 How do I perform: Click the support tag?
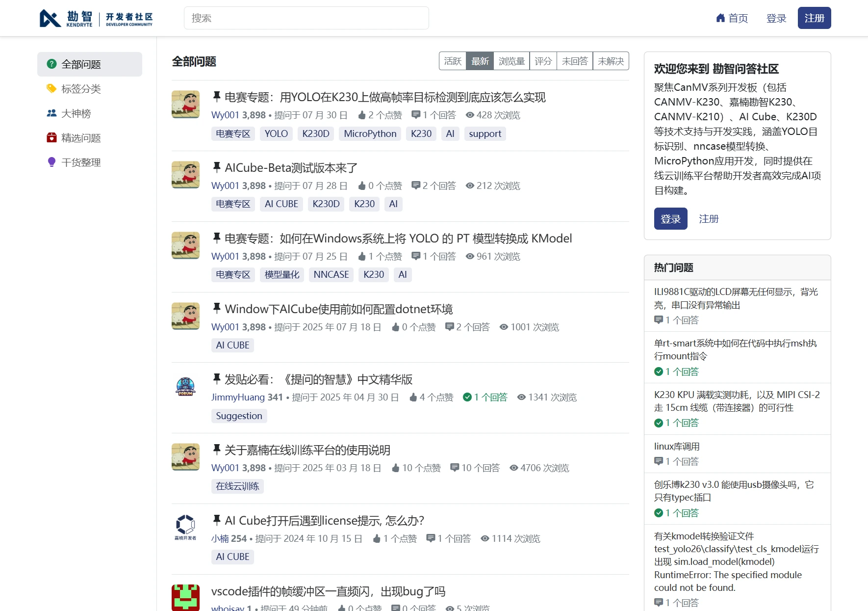point(485,133)
